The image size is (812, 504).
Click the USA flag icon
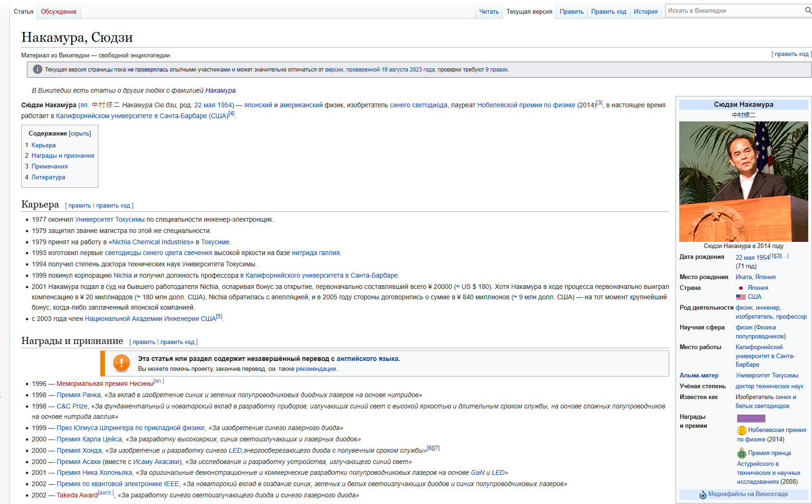click(741, 297)
